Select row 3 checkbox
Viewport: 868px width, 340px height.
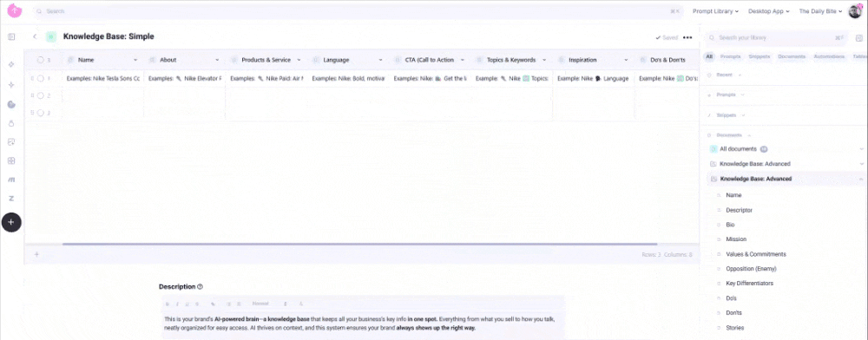coord(41,112)
